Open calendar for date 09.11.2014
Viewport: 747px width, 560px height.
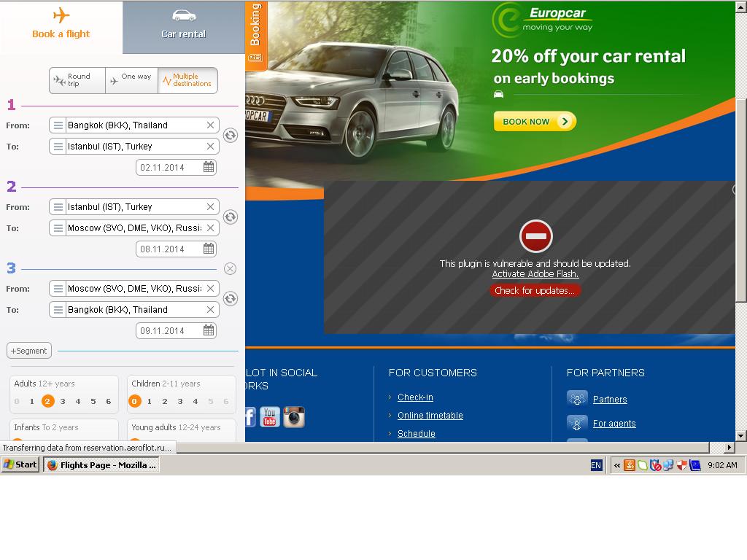(x=209, y=330)
